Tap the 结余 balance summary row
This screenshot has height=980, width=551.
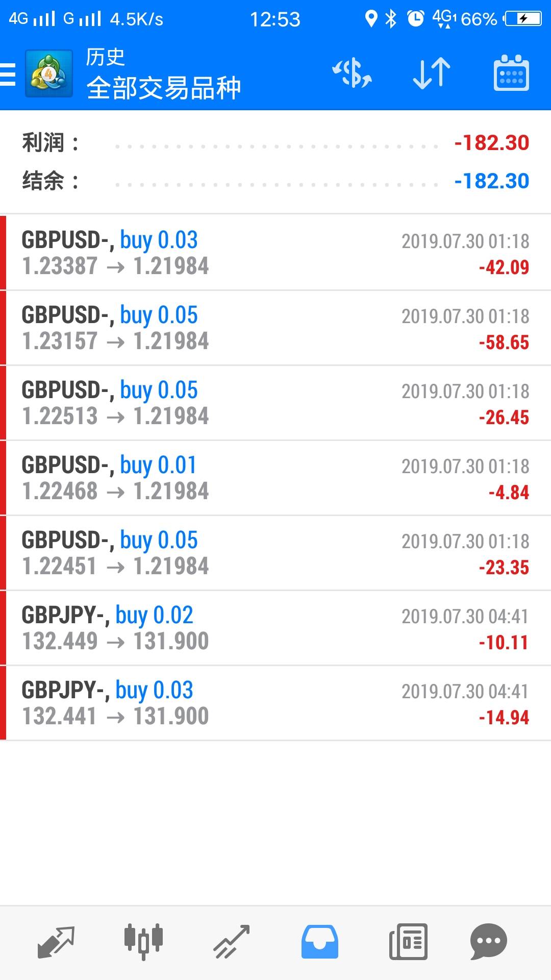[x=275, y=181]
